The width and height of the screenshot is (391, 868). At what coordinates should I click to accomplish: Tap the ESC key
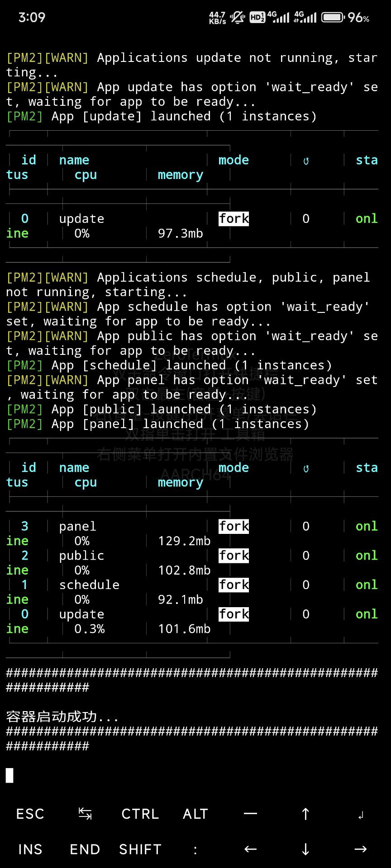point(30,814)
